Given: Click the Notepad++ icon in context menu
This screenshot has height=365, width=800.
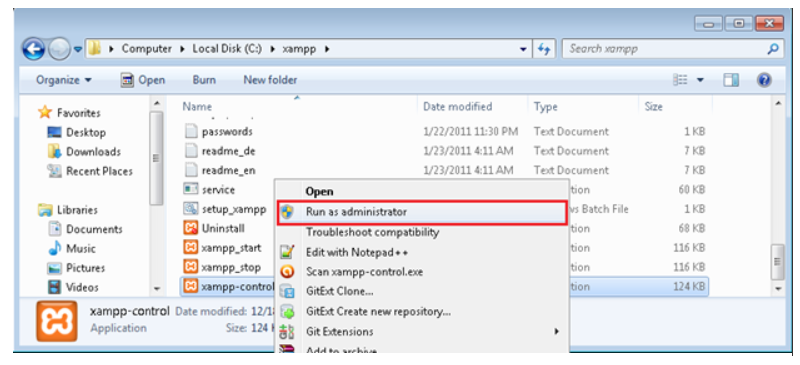Looking at the screenshot, I should (288, 252).
